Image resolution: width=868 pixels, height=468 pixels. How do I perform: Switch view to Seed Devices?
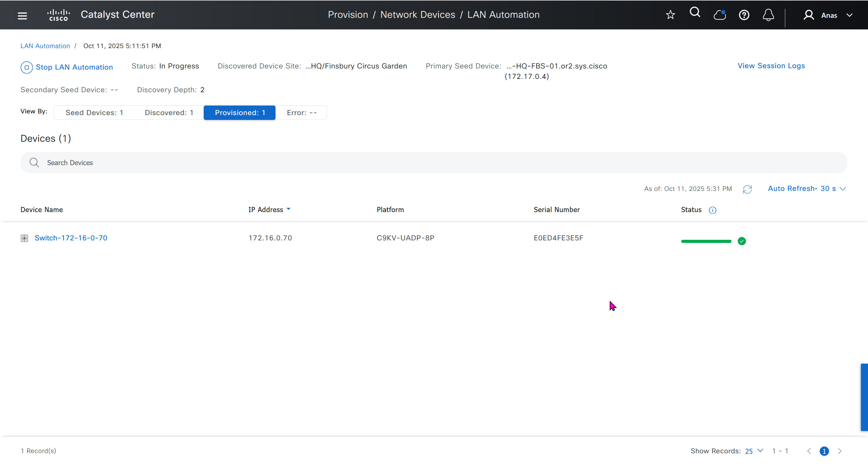94,113
